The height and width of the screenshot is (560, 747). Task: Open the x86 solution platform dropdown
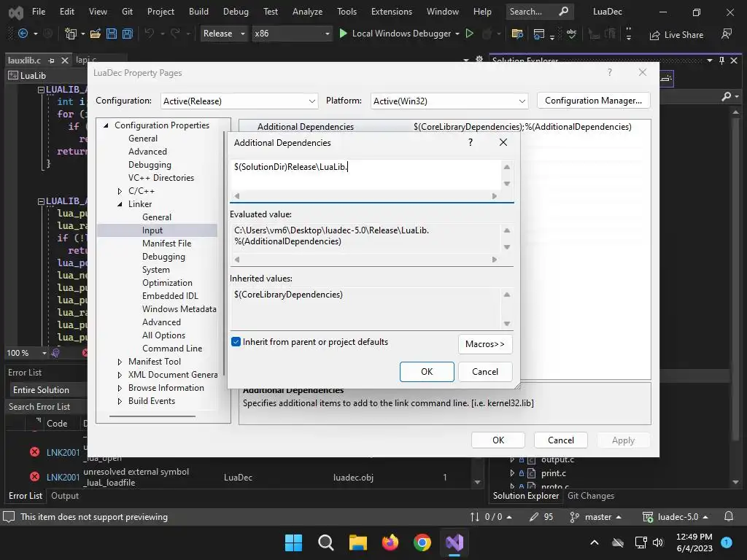coord(292,34)
